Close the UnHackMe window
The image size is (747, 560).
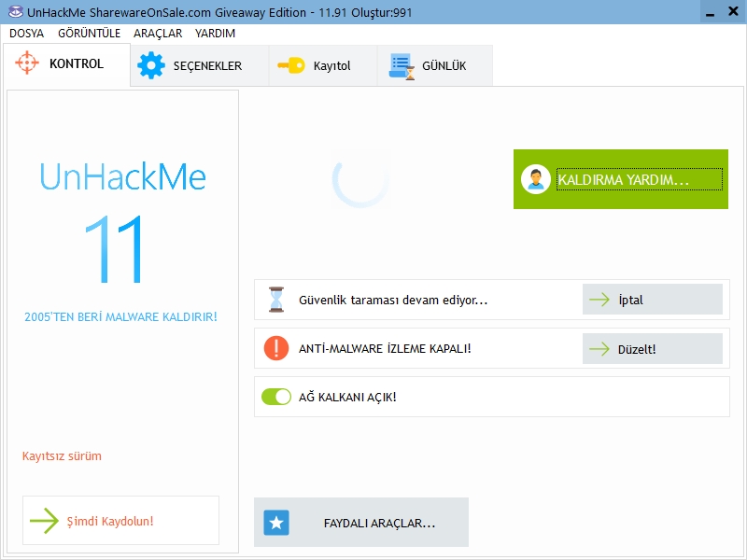[734, 11]
